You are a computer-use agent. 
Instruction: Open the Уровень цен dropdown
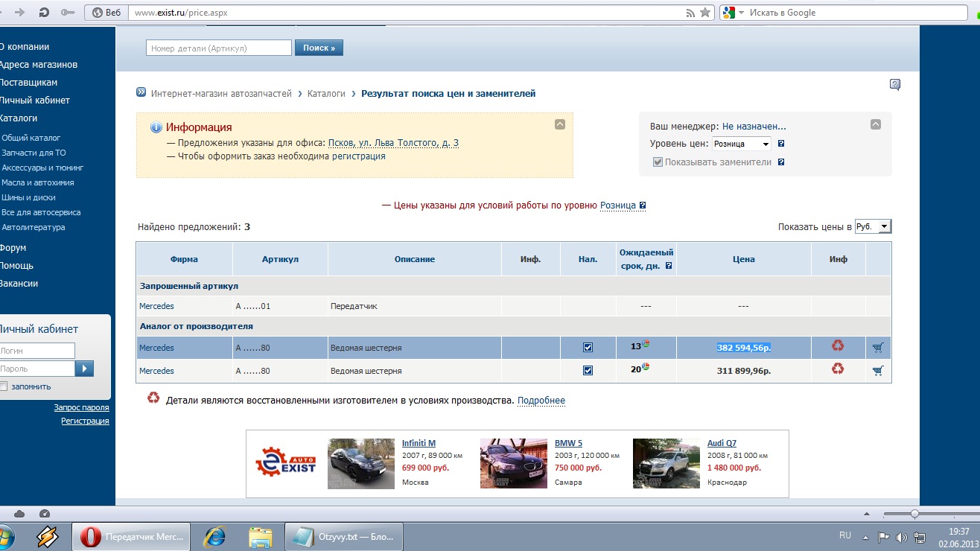742,144
